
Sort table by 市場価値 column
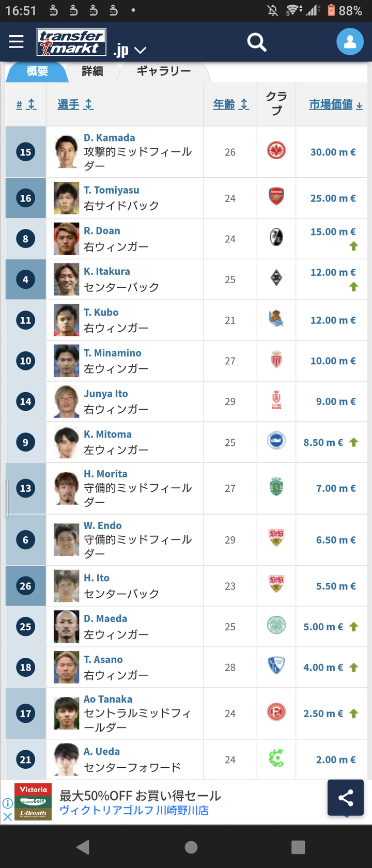(335, 104)
